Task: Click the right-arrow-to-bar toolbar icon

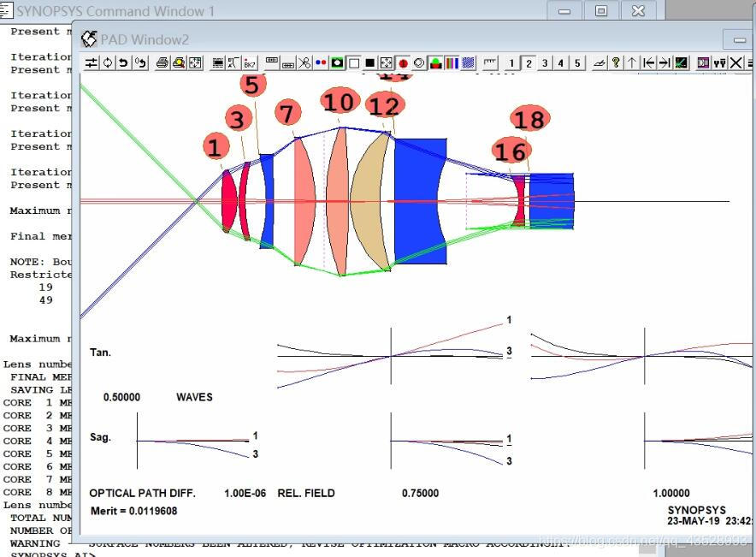Action: click(664, 62)
